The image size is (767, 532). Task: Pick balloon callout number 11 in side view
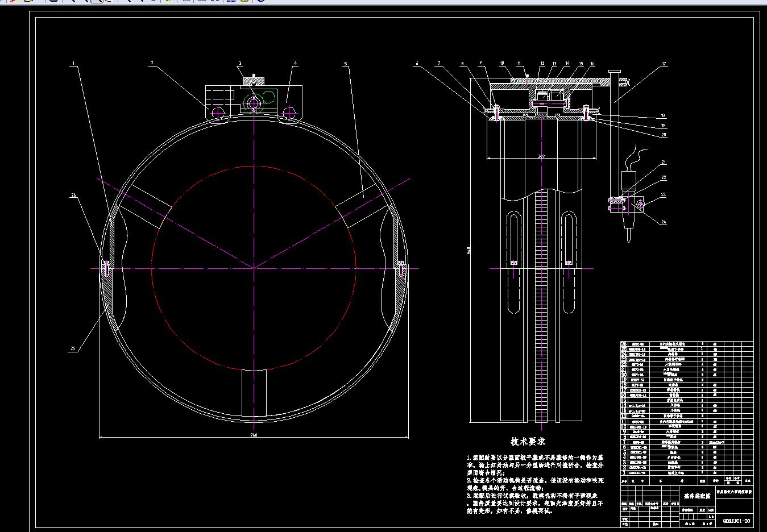point(519,63)
